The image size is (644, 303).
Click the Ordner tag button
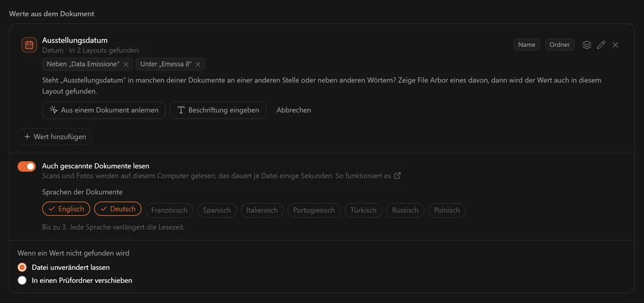coord(560,45)
